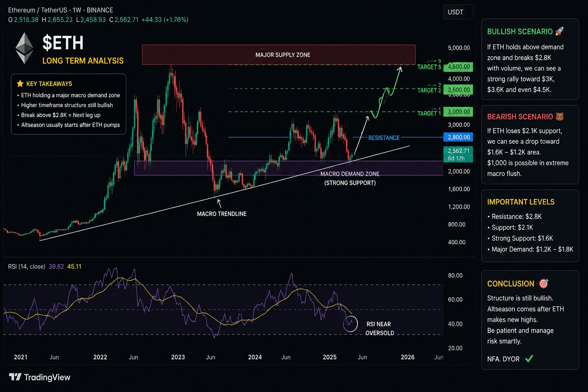Click the open value 2,518.38
The image size is (588, 392).
pyautogui.click(x=26, y=20)
